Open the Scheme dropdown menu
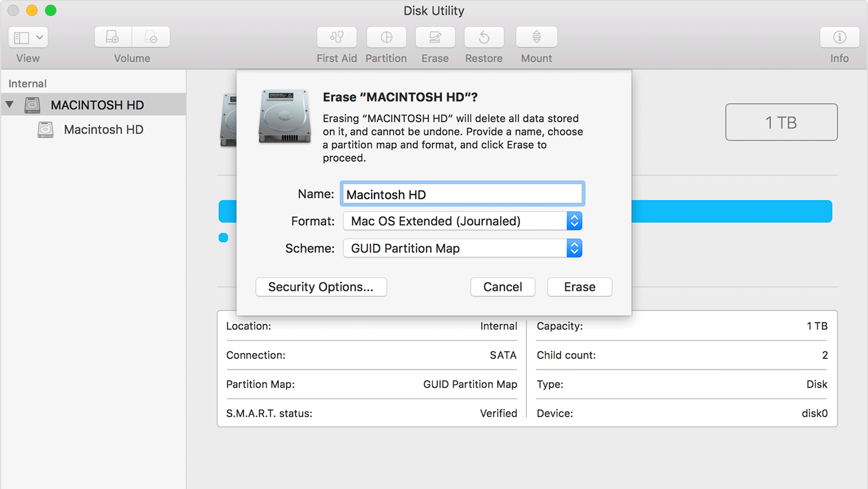 click(x=574, y=248)
